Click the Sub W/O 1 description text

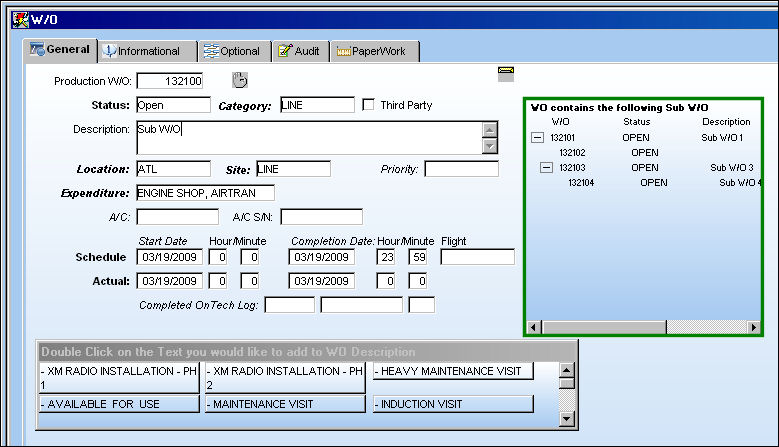pos(722,138)
